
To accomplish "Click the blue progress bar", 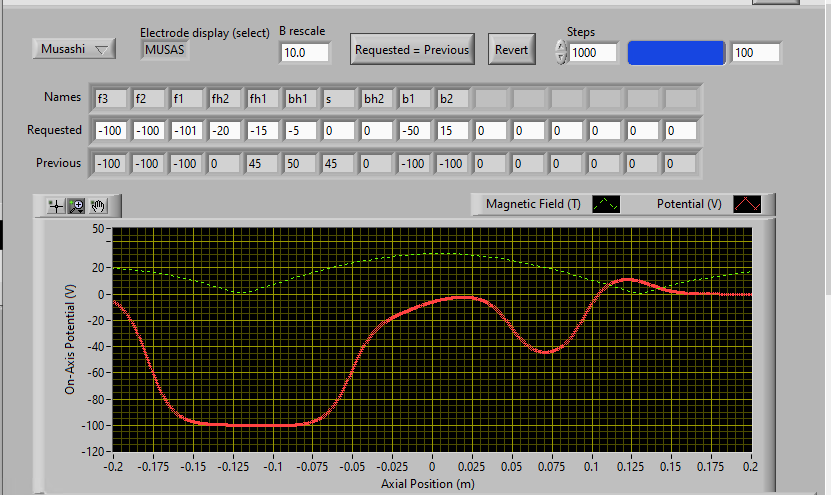I will pos(676,53).
